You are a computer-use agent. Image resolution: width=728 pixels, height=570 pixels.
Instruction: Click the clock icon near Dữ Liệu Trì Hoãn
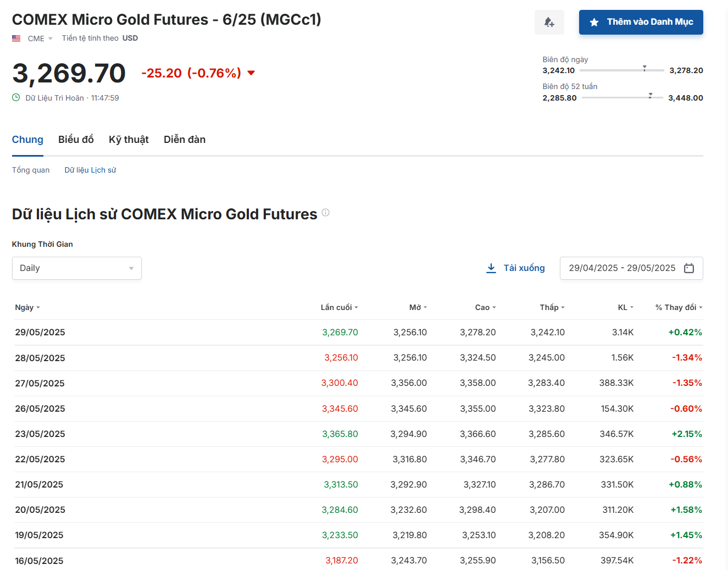click(x=16, y=97)
